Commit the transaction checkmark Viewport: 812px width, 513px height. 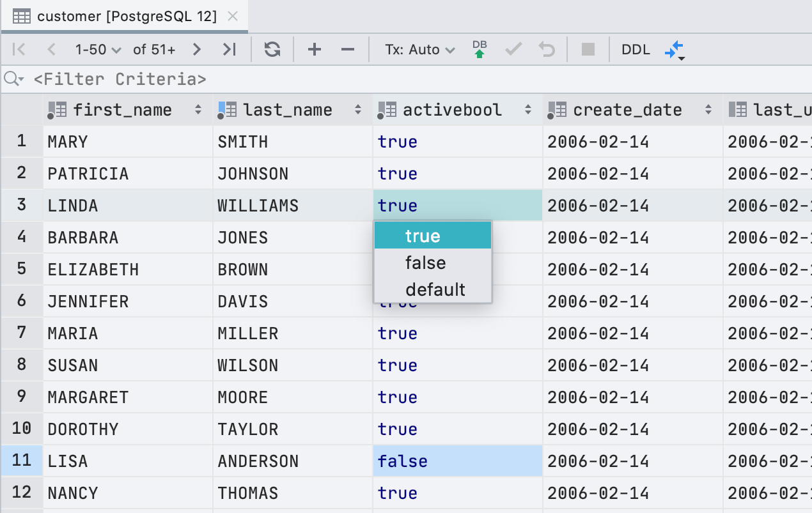[x=513, y=49]
